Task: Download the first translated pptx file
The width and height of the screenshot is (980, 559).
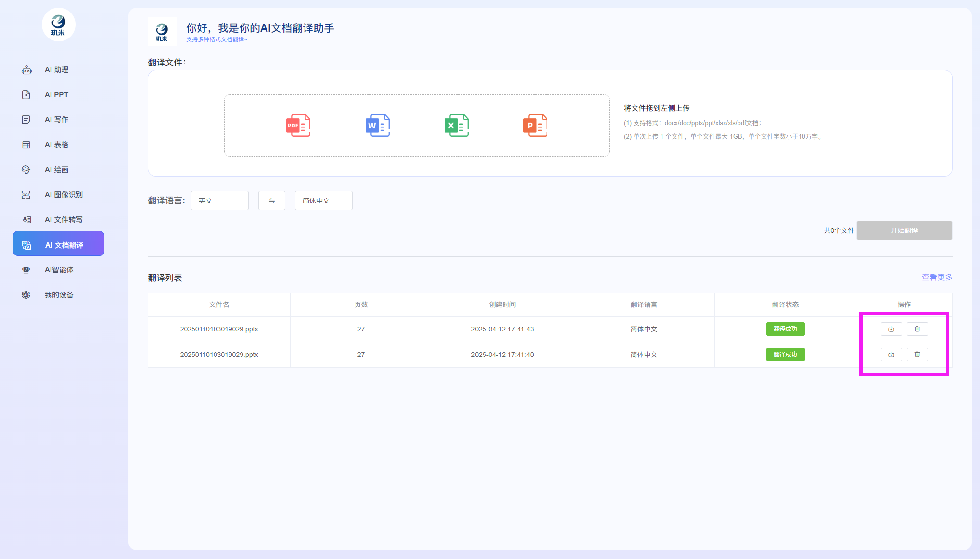Action: pos(891,329)
